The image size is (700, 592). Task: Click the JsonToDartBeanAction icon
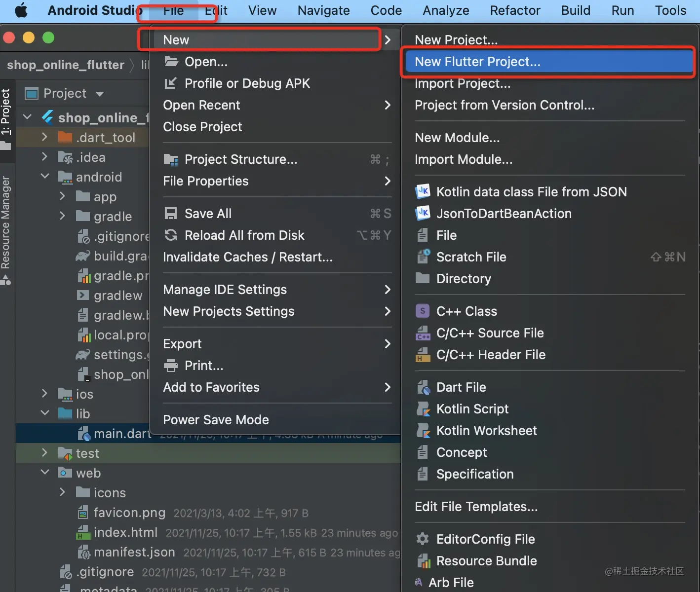(x=423, y=213)
